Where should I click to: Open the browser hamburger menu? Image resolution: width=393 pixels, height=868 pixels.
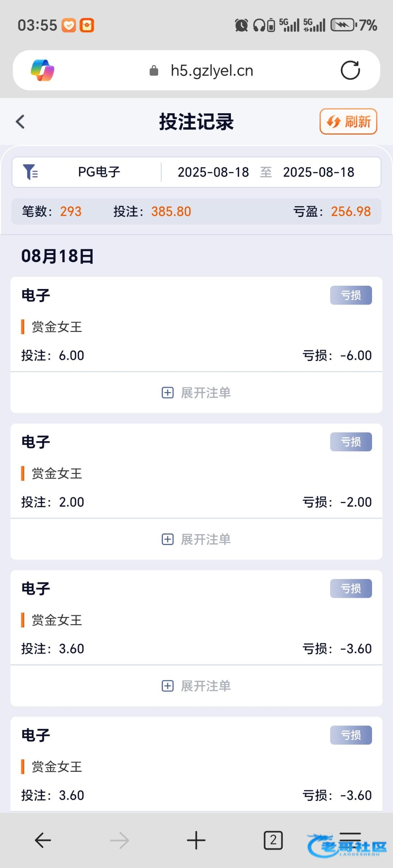tap(350, 840)
